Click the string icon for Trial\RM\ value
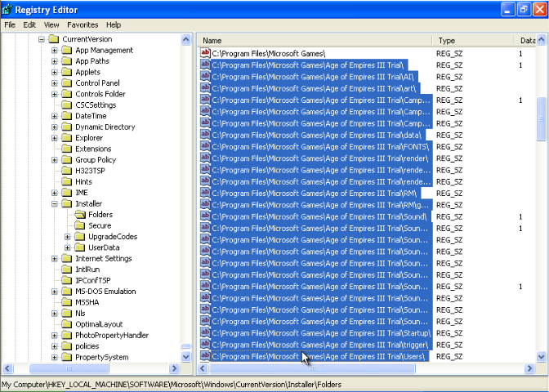Screen dimensions: 549x392 [x=205, y=193]
